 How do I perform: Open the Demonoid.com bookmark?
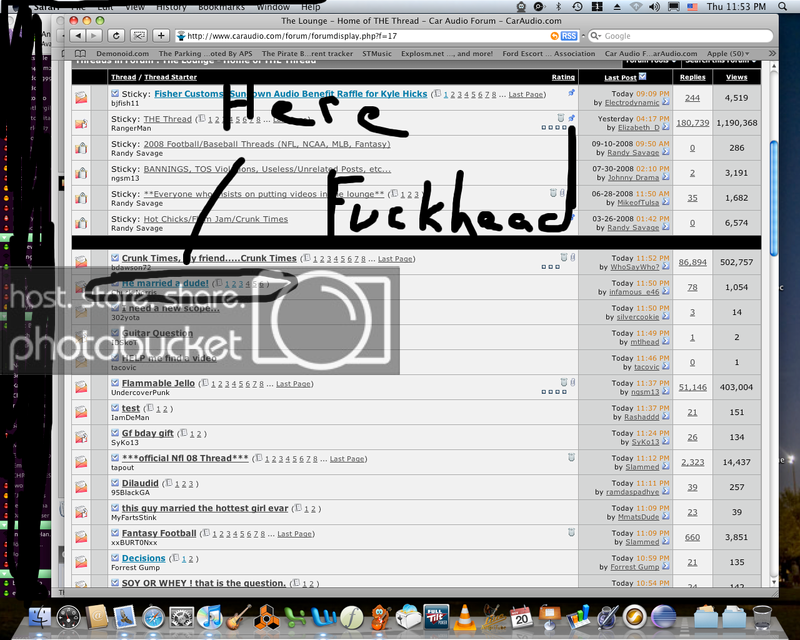click(x=122, y=54)
